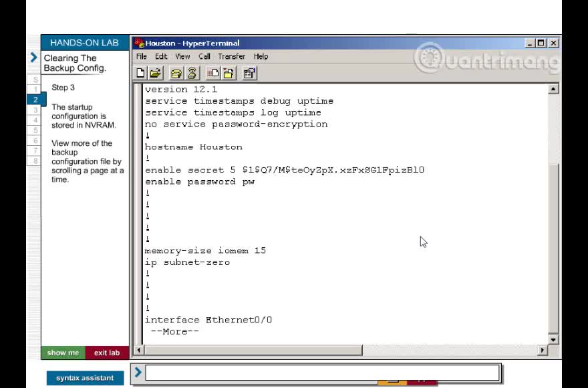Click the horizontal scrollbar thumb
Screen dimensions: 588x388
tap(253, 350)
